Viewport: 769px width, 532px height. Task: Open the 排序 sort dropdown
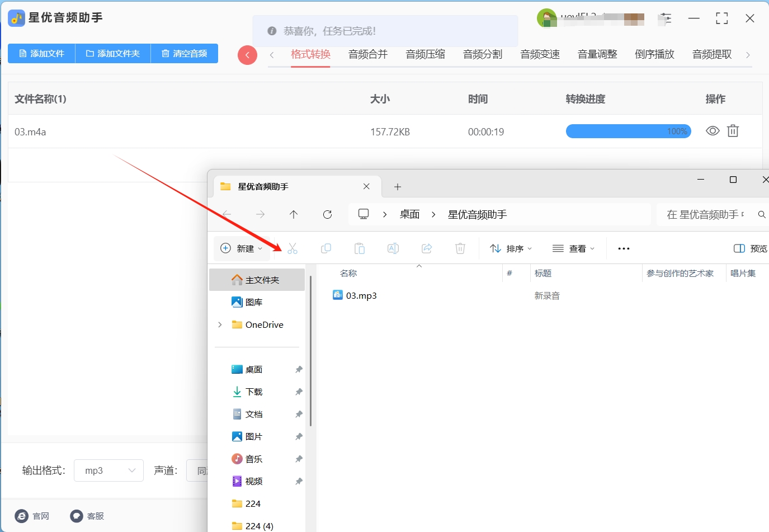tap(511, 248)
